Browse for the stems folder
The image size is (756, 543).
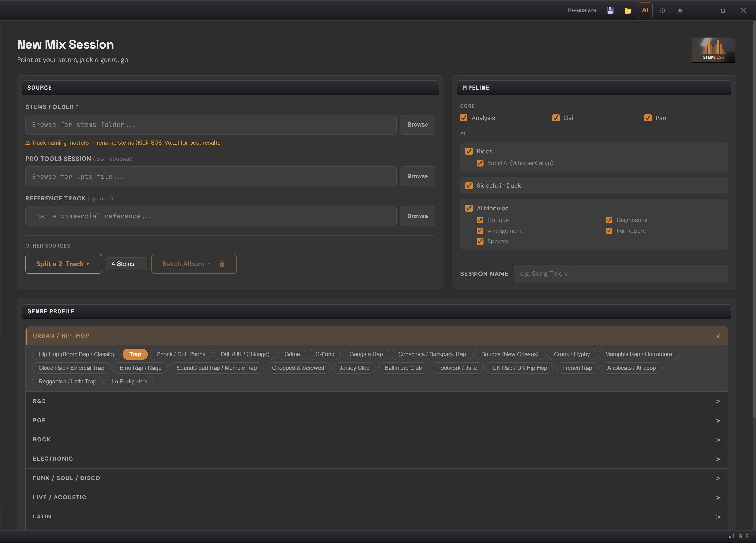[x=417, y=125]
